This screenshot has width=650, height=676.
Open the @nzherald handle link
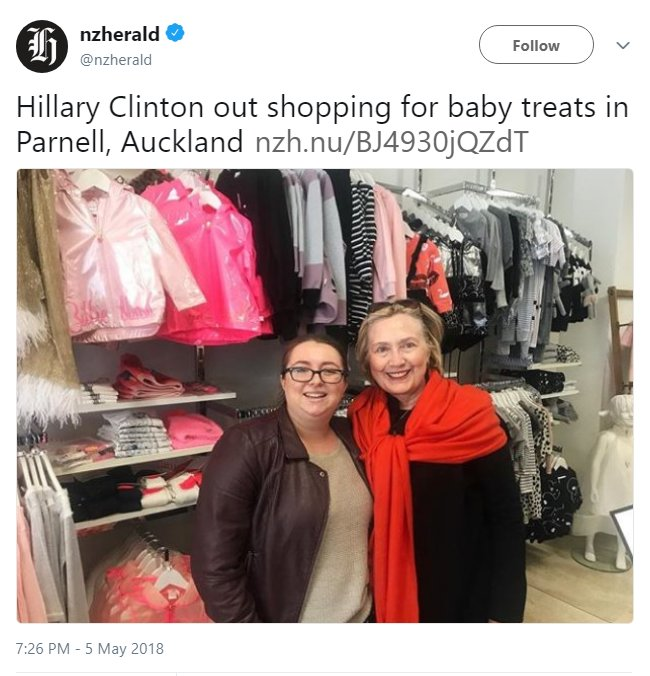tap(116, 59)
